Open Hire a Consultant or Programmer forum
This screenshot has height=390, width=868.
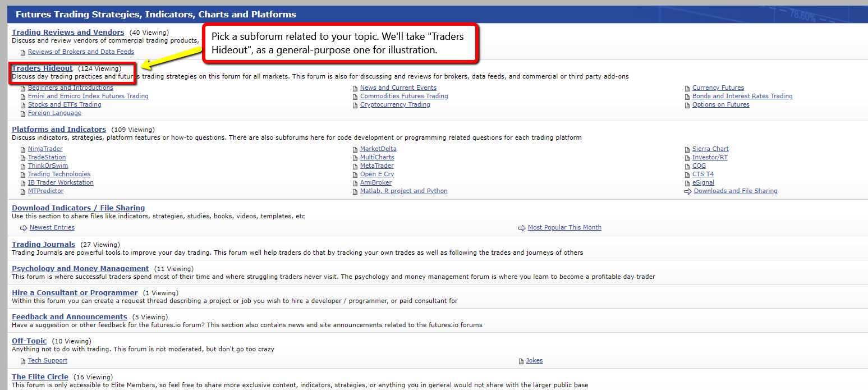(75, 293)
